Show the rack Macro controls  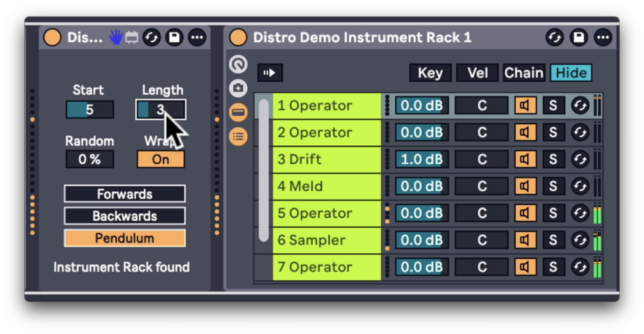[x=238, y=64]
